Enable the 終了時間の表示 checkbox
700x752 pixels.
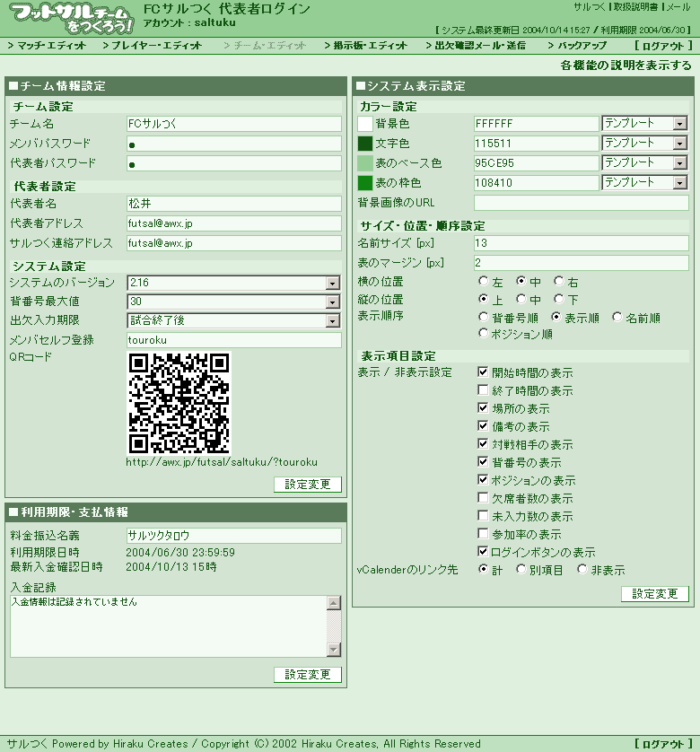point(483,391)
